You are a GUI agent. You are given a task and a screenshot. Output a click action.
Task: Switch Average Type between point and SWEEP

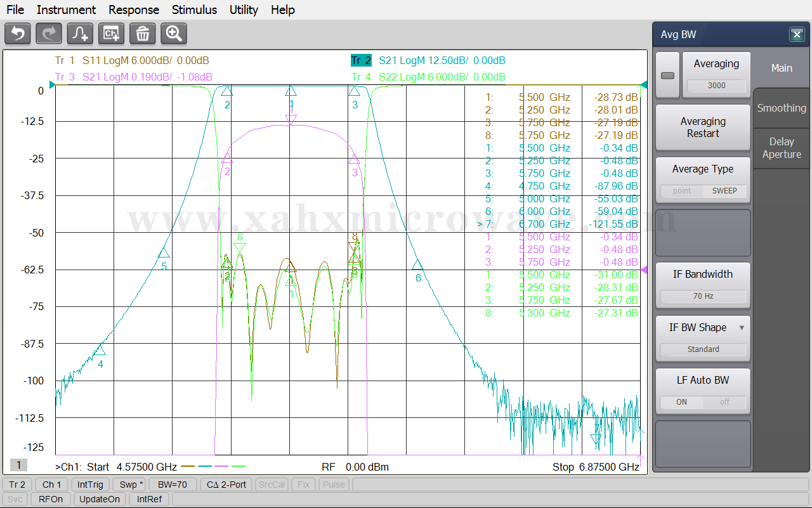703,191
